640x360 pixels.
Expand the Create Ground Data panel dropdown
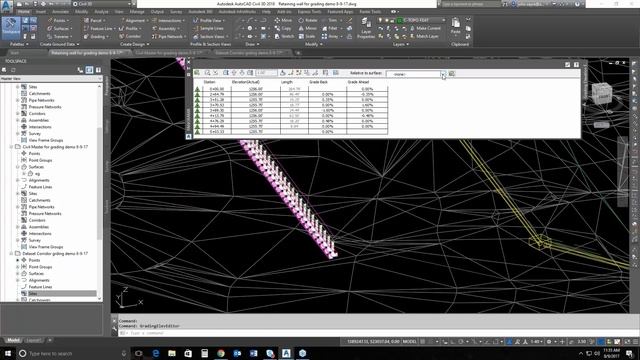[60, 44]
